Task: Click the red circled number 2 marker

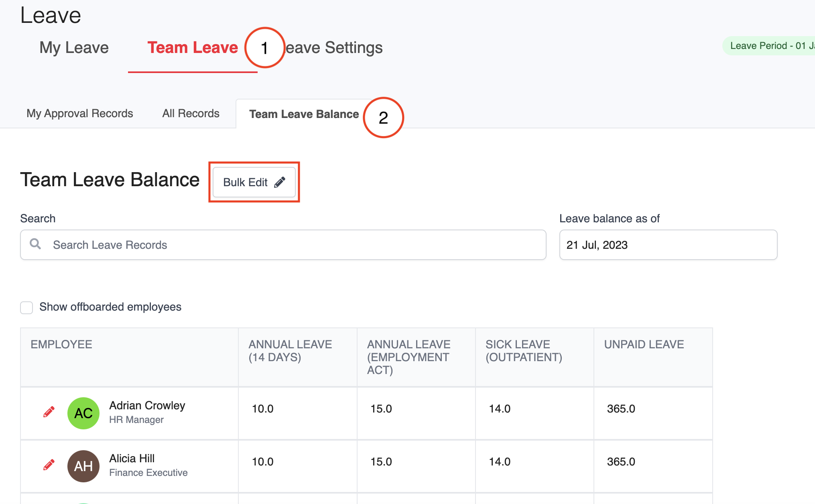Action: pyautogui.click(x=383, y=118)
